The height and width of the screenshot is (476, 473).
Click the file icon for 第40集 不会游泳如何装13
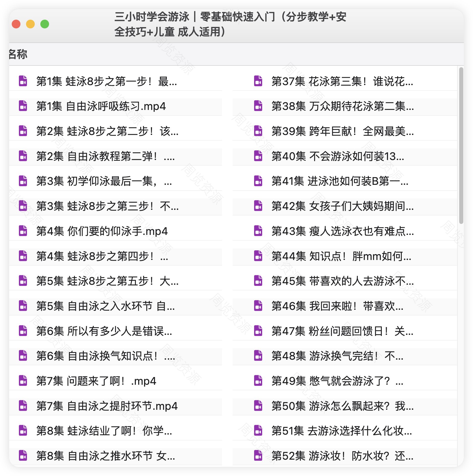pos(258,156)
